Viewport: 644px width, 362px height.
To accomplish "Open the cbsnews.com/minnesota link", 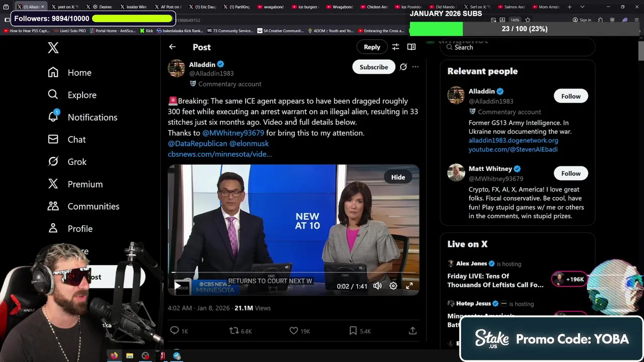I will [x=220, y=154].
